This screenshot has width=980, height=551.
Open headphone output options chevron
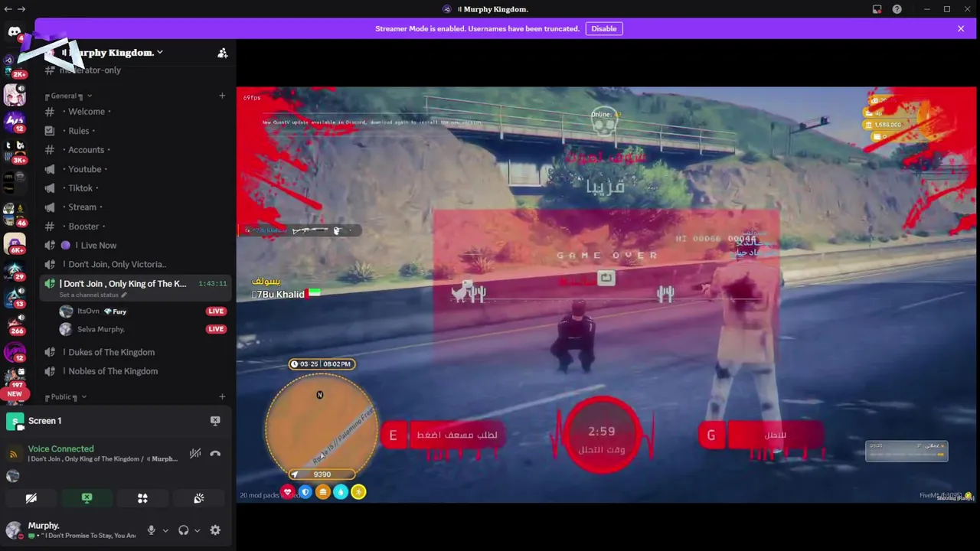tap(197, 530)
